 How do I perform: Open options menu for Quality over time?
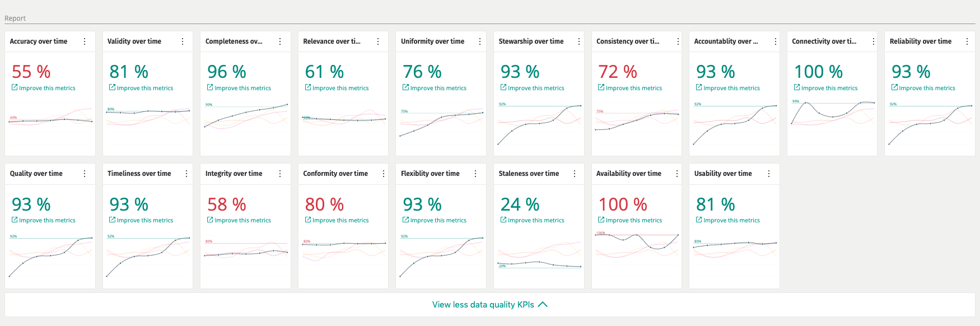pyautogui.click(x=85, y=174)
